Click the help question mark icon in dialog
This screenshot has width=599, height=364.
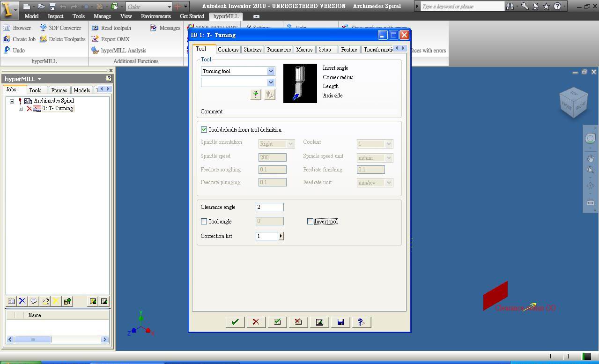pyautogui.click(x=361, y=322)
